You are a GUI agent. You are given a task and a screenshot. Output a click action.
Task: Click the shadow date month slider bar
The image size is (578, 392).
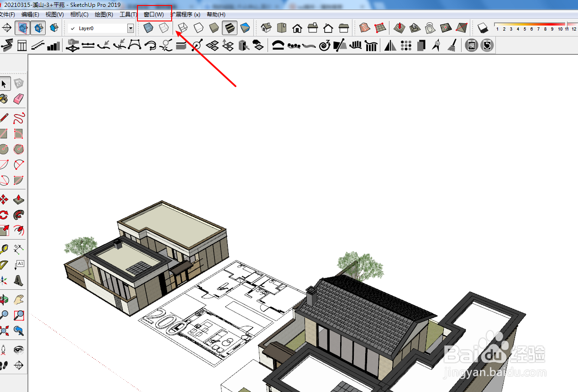coord(535,24)
